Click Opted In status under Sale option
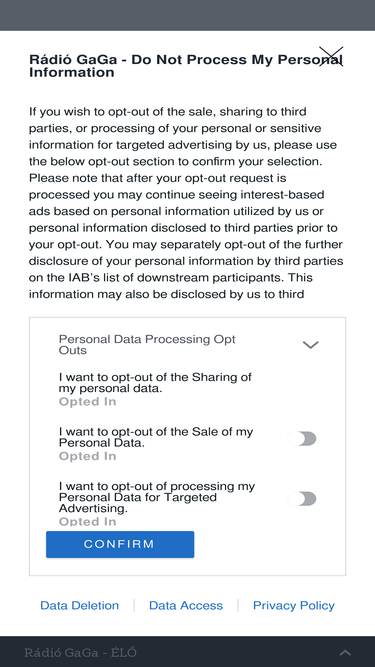Image resolution: width=375 pixels, height=667 pixels. (87, 456)
